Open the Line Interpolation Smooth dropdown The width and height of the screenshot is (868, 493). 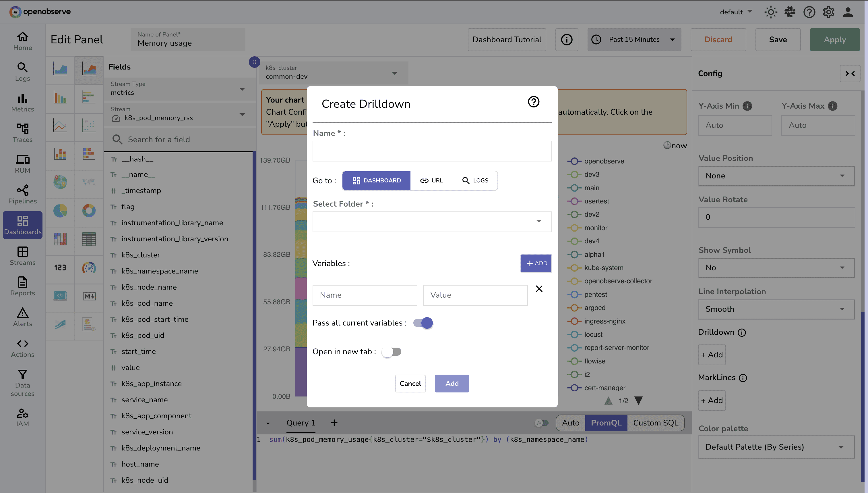coord(776,309)
